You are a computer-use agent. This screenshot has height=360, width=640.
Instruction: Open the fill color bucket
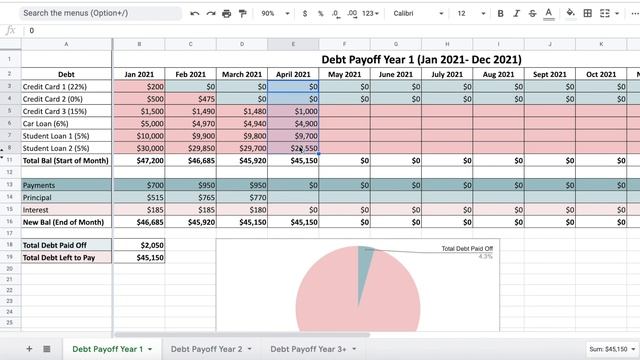(571, 13)
